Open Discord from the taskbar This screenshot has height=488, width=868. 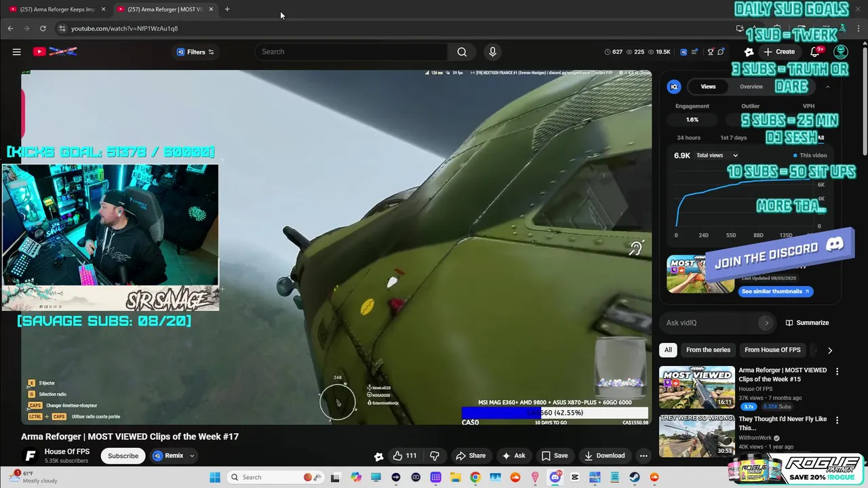[x=555, y=477]
